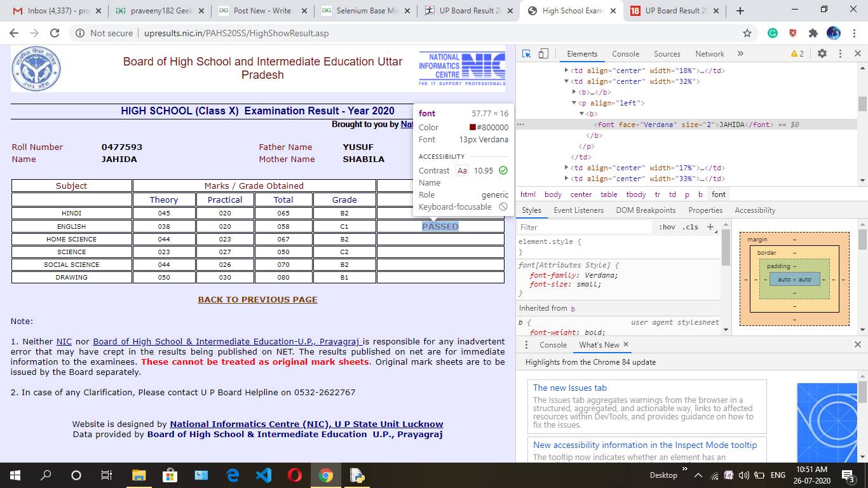Image resolution: width=868 pixels, height=488 pixels.
Task: Click the browser address bar URL
Action: 236,33
